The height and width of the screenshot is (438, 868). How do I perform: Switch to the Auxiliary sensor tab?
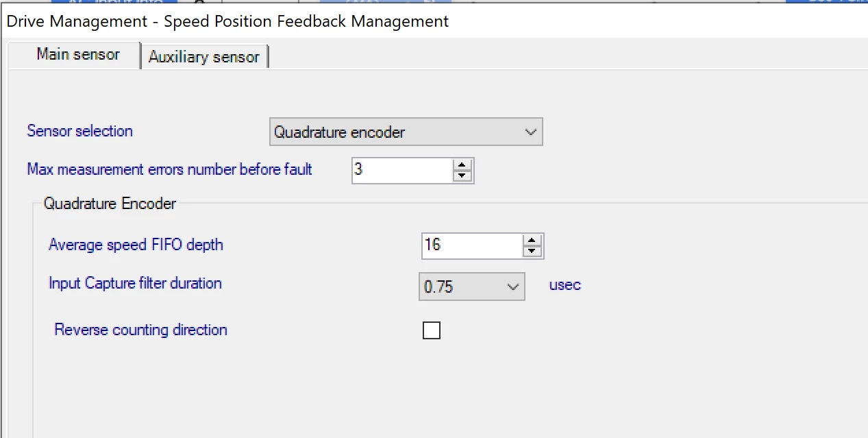pyautogui.click(x=203, y=57)
